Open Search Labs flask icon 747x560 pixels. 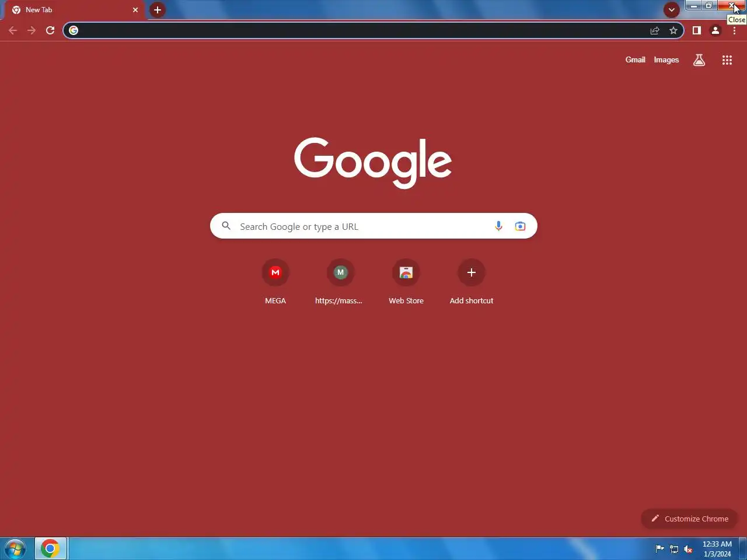tap(699, 60)
